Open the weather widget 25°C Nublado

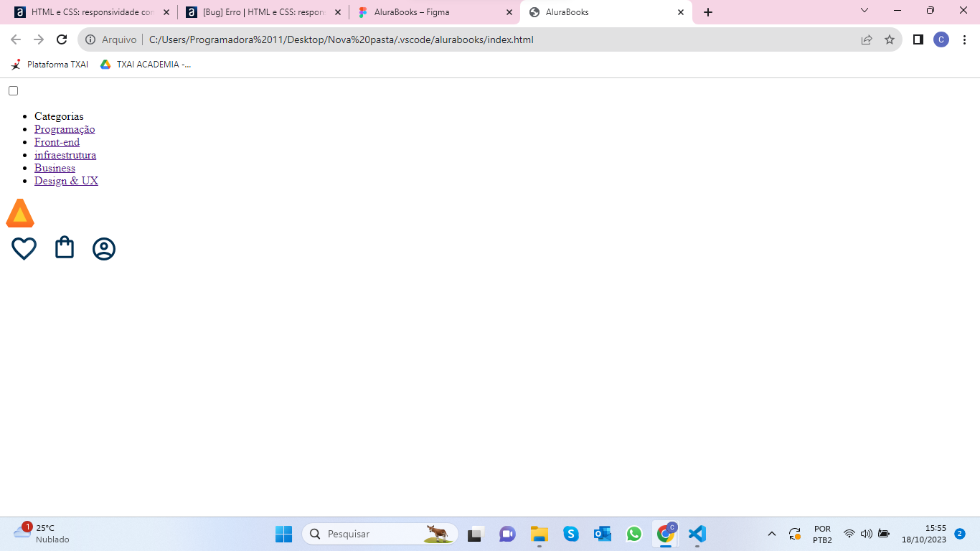click(x=42, y=534)
